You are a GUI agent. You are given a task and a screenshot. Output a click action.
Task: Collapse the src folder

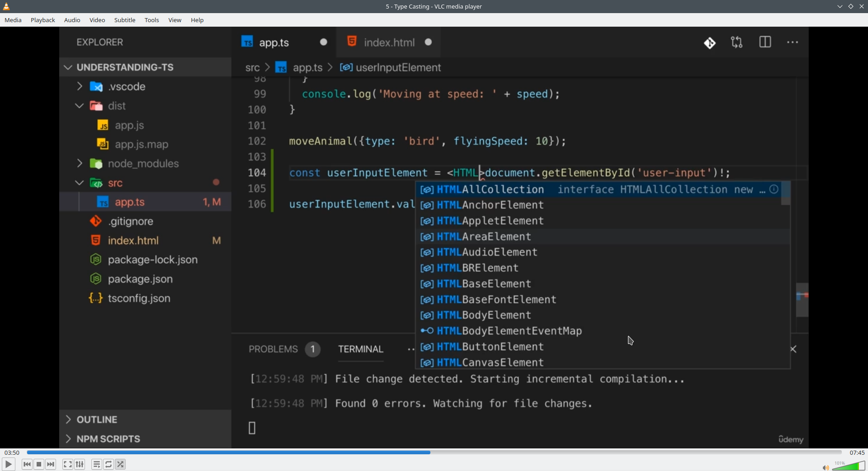point(145,183)
